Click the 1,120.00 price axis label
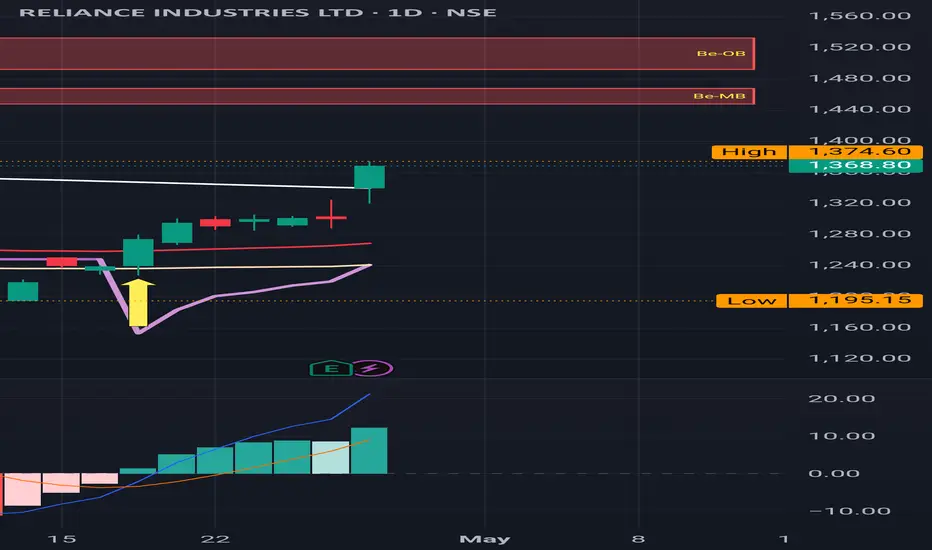The width and height of the screenshot is (932, 550). (859, 359)
